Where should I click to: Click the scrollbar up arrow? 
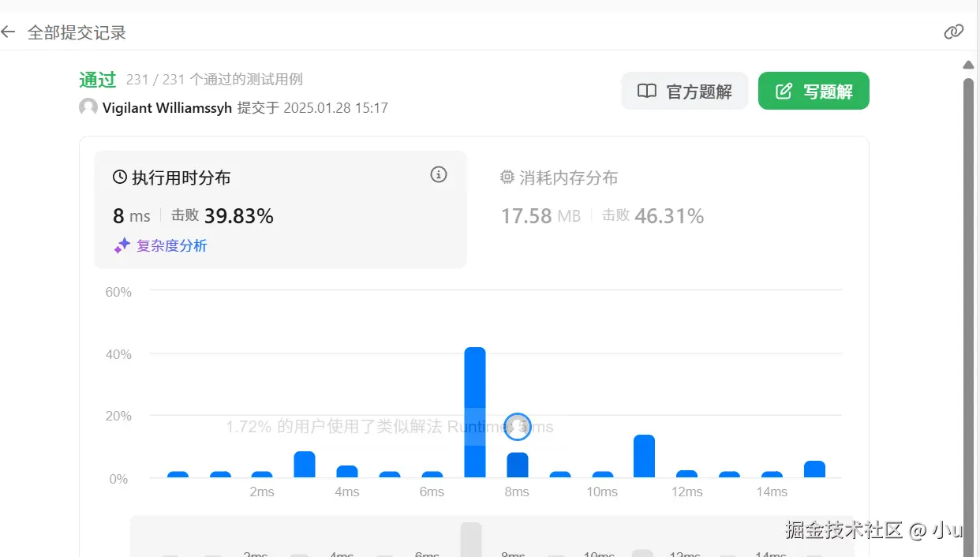968,65
